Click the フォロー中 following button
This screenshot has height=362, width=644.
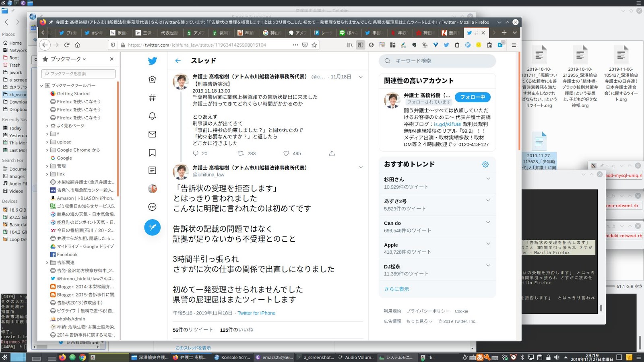pyautogui.click(x=473, y=97)
